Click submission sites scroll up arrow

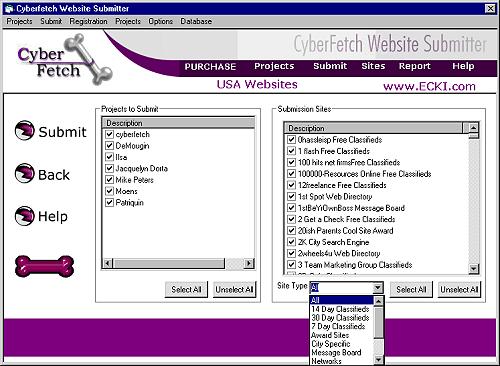pyautogui.click(x=473, y=128)
